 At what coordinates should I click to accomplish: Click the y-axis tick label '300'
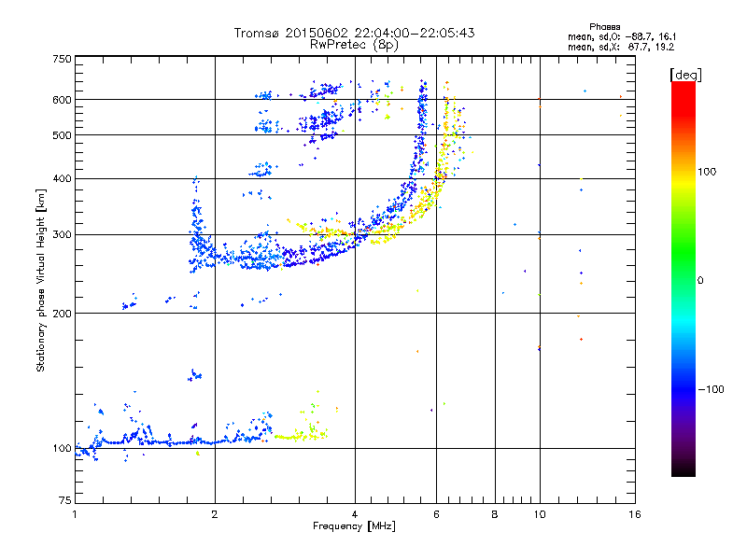pos(62,235)
